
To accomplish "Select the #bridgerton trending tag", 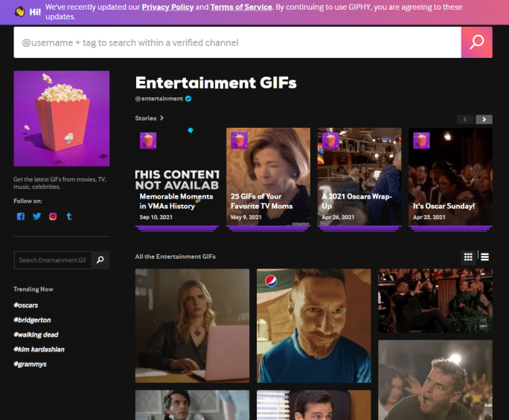I will coord(32,320).
